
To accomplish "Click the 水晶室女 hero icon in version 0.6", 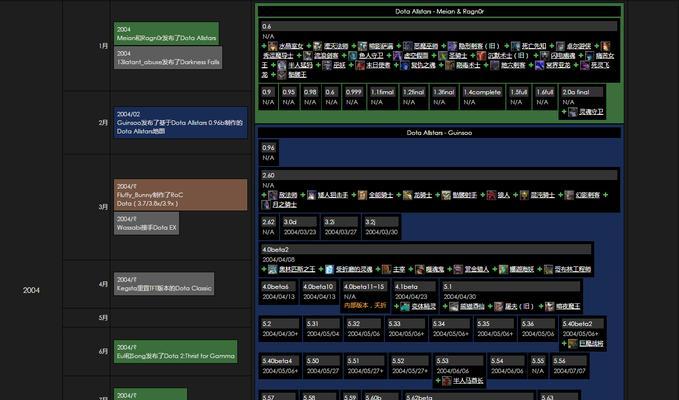I will coord(272,46).
